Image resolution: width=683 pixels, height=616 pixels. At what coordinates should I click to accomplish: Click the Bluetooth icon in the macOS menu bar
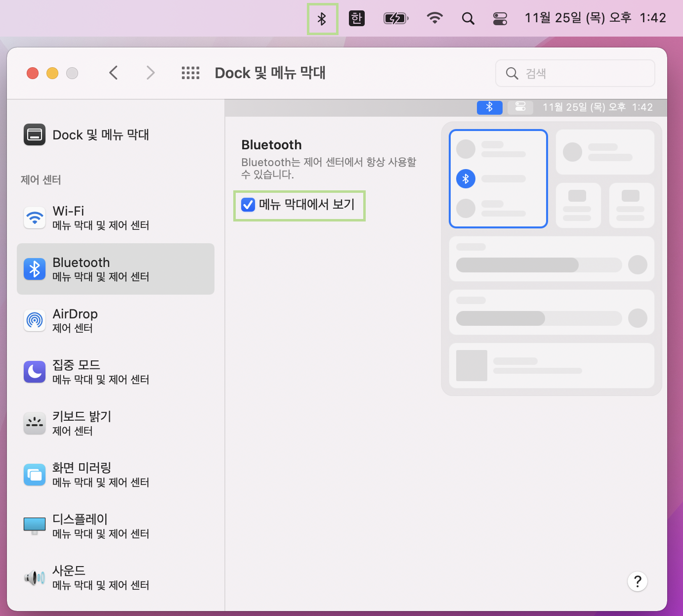[322, 19]
